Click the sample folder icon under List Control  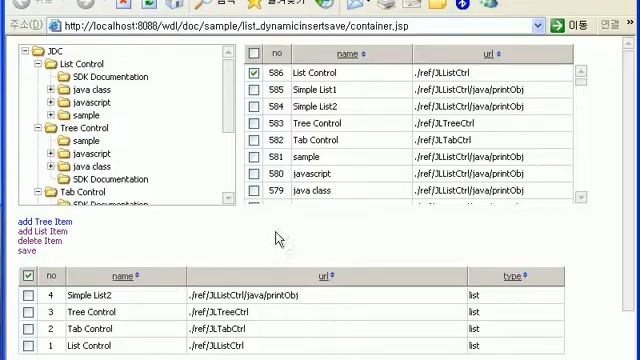pyautogui.click(x=64, y=115)
